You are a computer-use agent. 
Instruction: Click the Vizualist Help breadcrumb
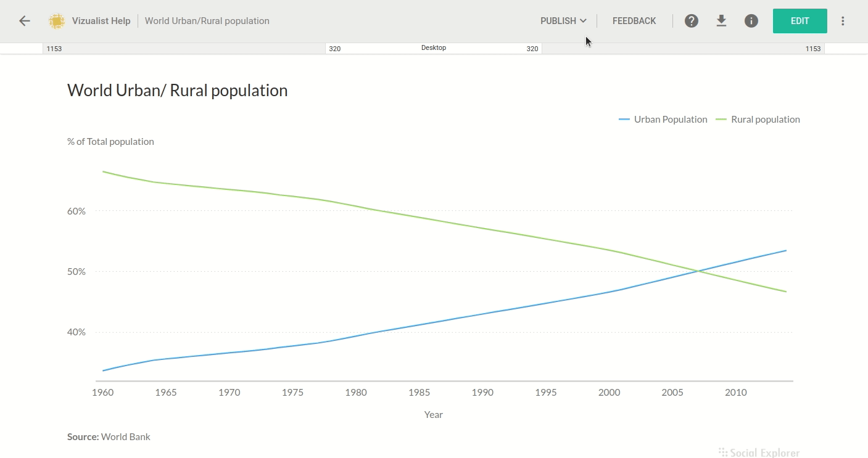(101, 21)
